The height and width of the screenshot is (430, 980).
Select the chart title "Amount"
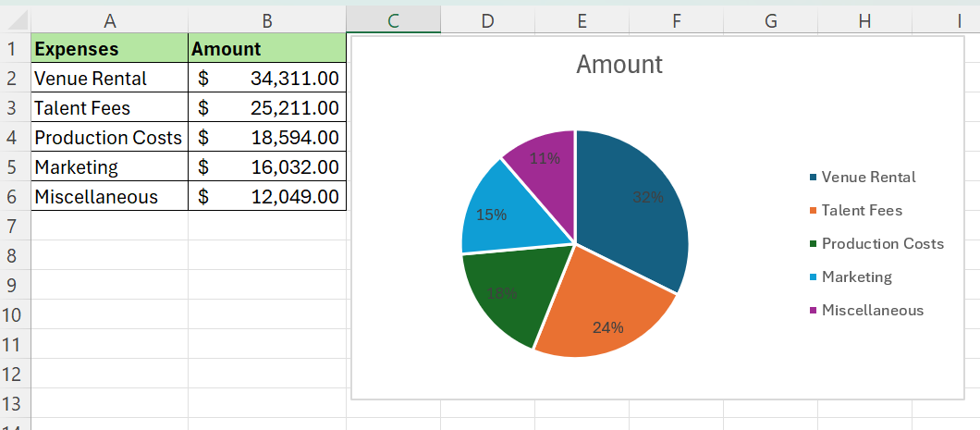click(619, 64)
